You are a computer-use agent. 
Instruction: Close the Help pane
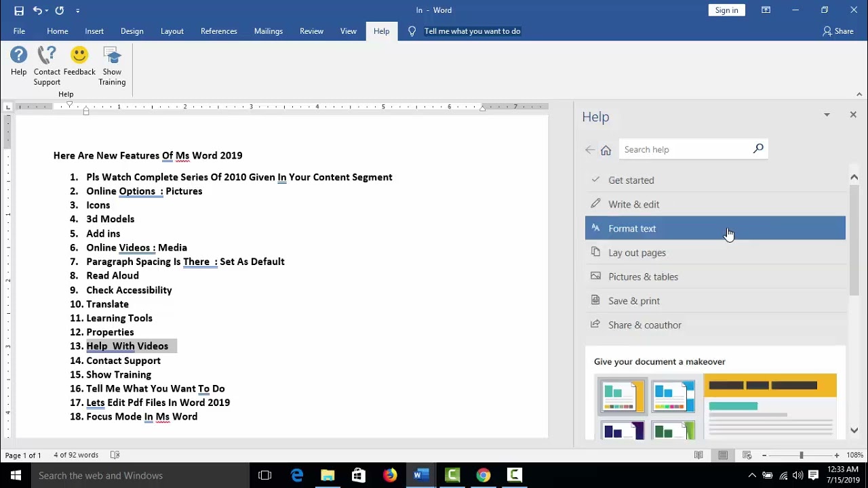(853, 115)
